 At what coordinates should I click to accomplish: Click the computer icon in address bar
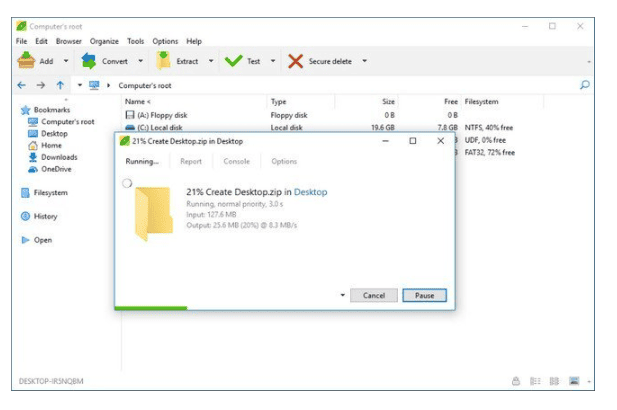[94, 85]
